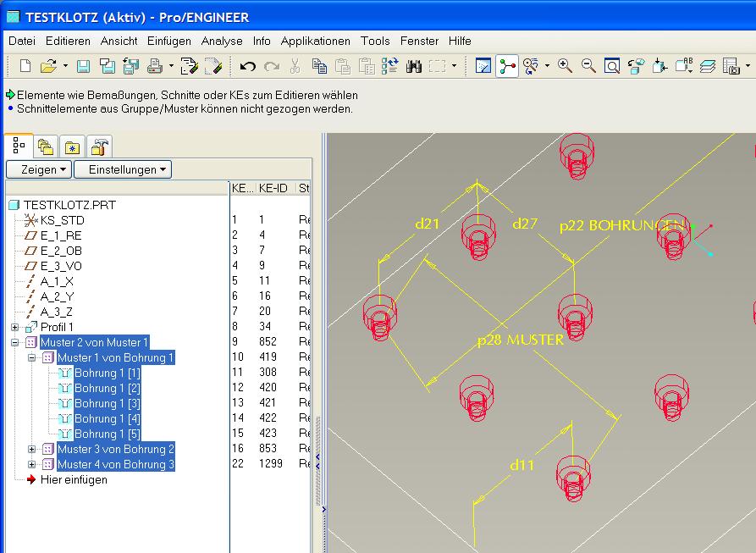Click the zoom out magnifier

tap(588, 65)
